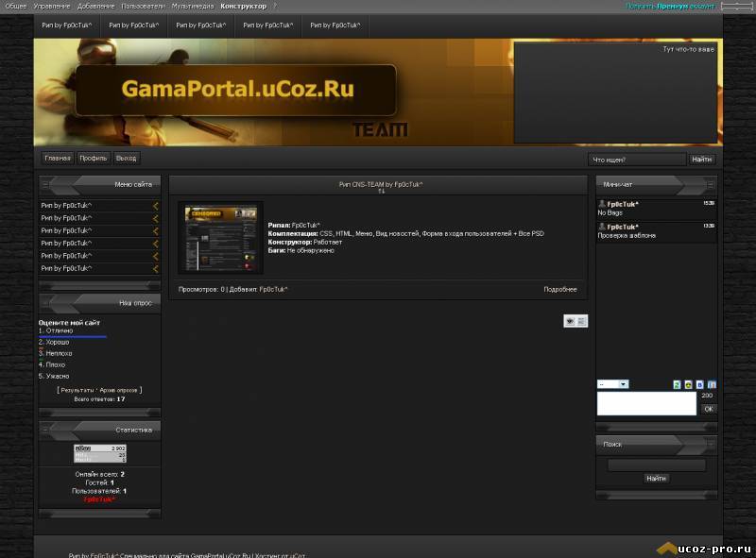Send the mini-chat message with OK
756x558 pixels.
tap(708, 409)
